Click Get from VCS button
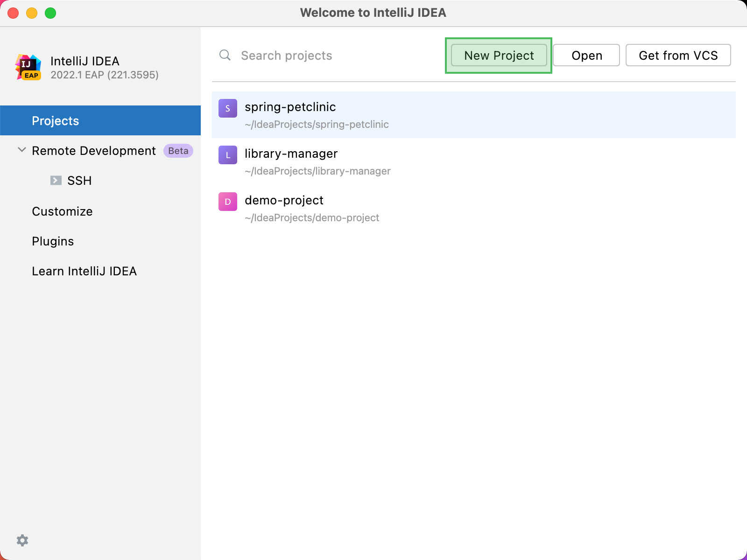This screenshot has width=747, height=560. 678,55
